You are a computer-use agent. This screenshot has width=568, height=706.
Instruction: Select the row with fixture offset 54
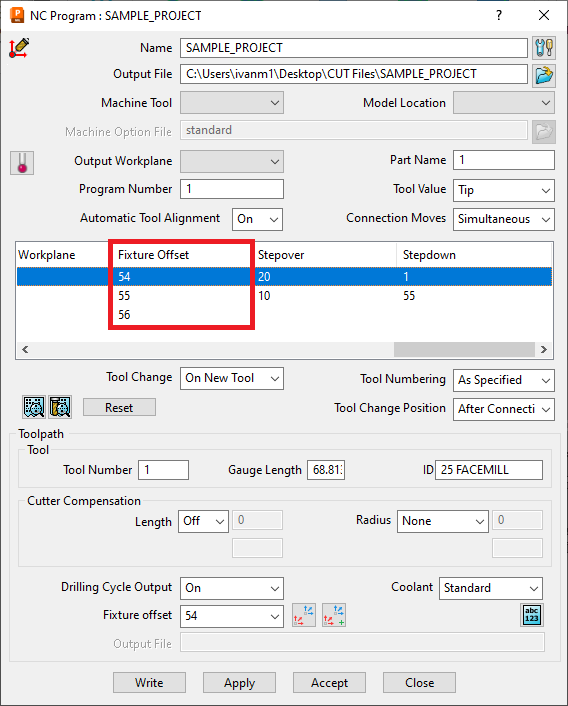(284, 276)
